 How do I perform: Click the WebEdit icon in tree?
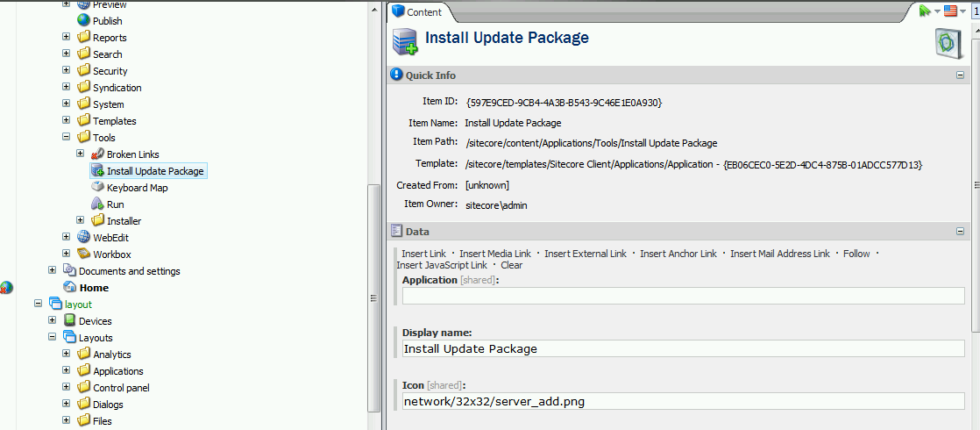(83, 237)
